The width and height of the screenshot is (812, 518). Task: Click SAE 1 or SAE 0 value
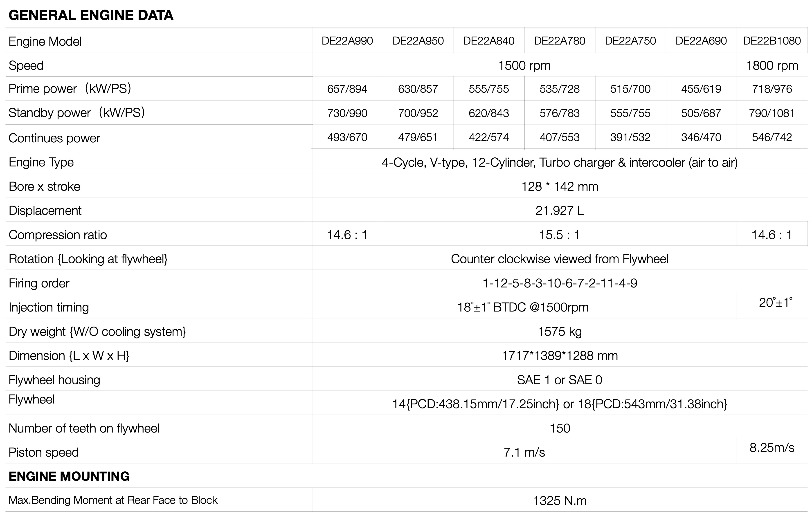point(560,380)
